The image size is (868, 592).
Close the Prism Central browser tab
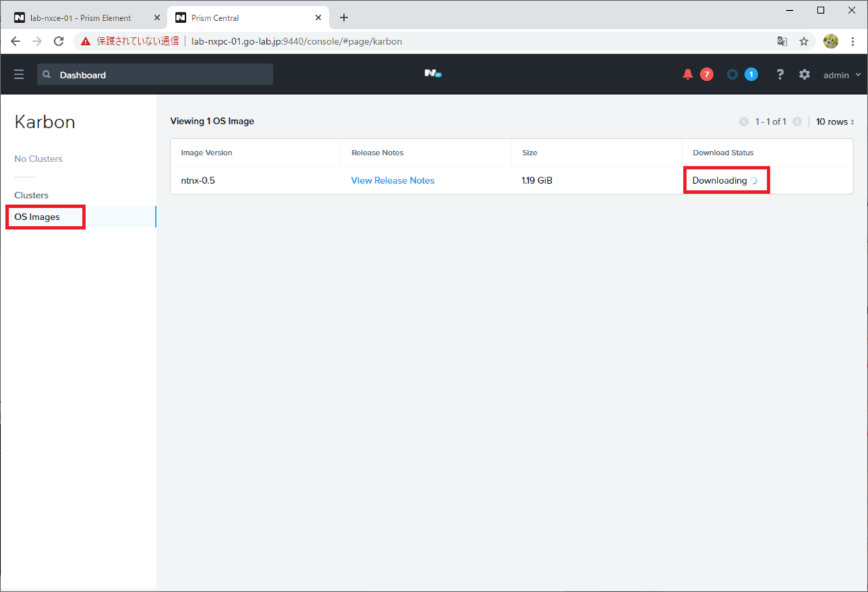click(318, 17)
